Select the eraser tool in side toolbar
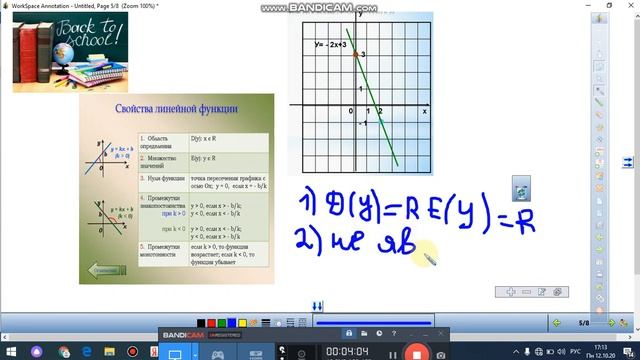 coord(599,115)
